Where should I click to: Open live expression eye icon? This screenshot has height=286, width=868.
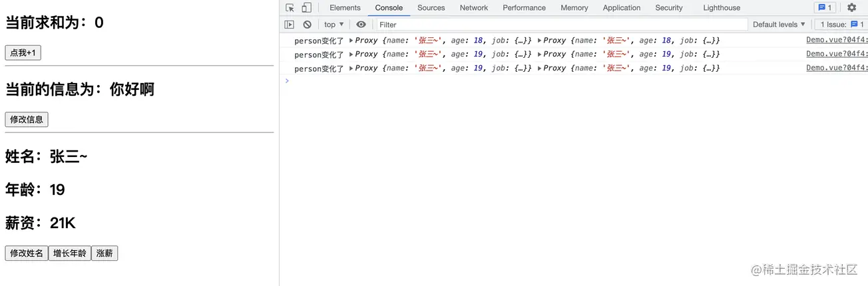[361, 25]
